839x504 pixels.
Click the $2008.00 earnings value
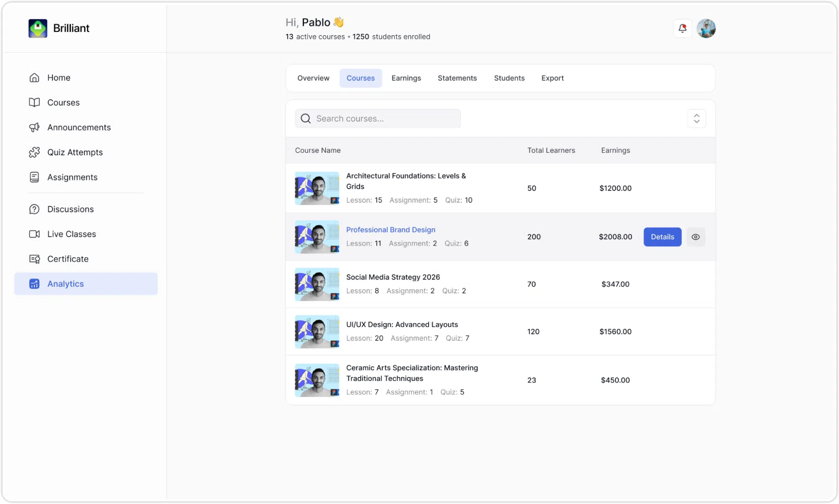pos(615,237)
